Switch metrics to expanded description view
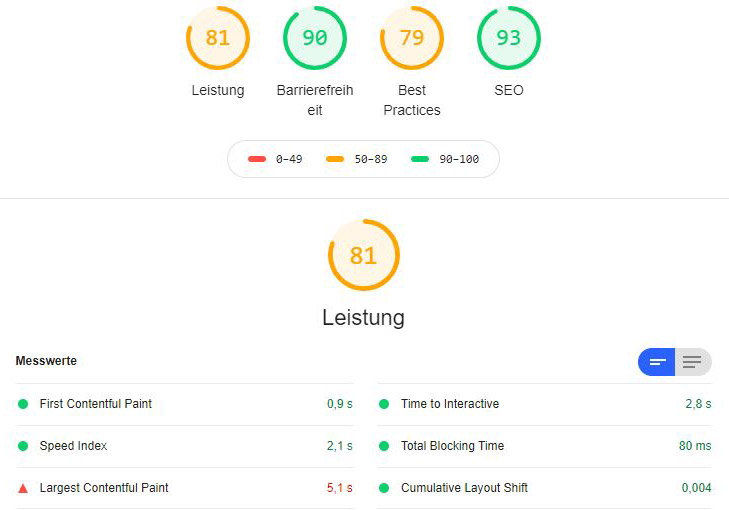729x510 pixels. click(x=693, y=362)
